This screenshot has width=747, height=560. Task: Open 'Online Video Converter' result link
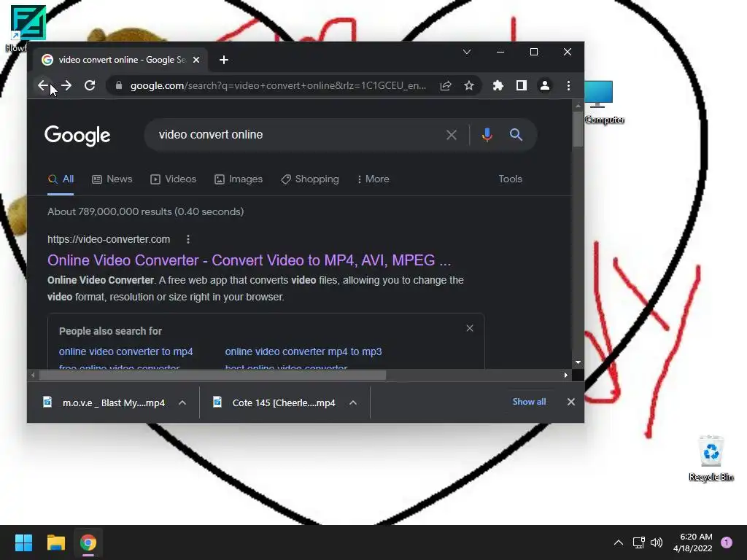[249, 260]
